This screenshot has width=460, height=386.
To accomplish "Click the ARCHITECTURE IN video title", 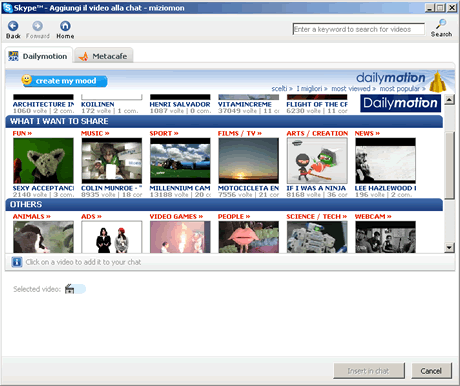I will [43, 104].
